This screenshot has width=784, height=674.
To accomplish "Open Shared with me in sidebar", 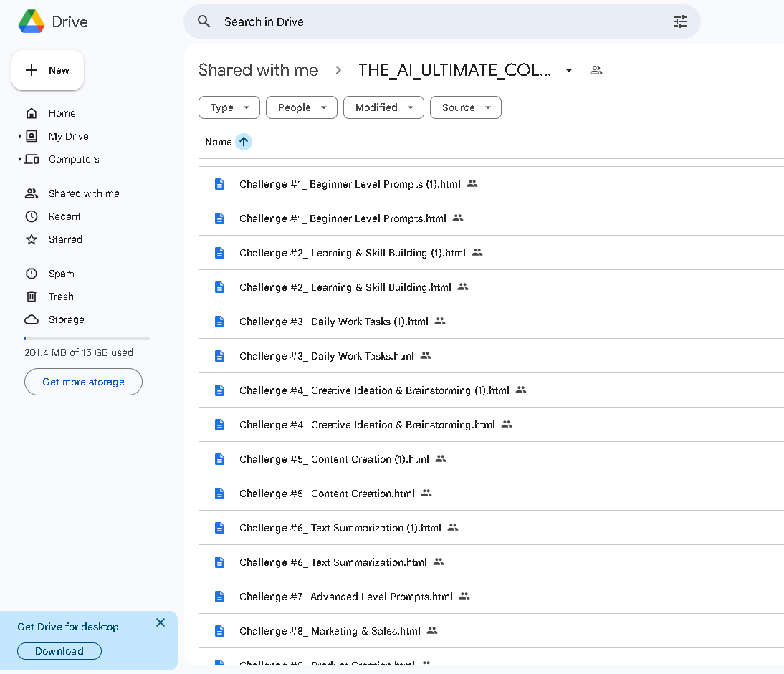I will [x=83, y=193].
